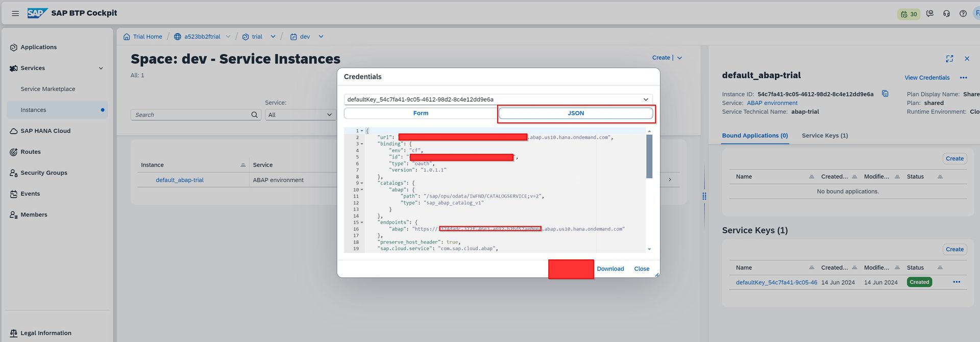The image size is (980, 342).
Task: Select Instances in the sidebar
Action: 57,110
